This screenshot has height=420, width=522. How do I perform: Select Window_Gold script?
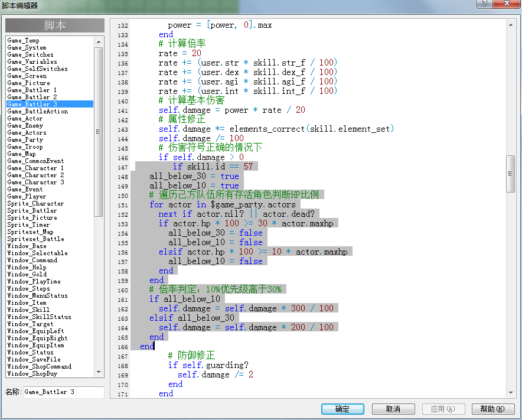point(50,275)
